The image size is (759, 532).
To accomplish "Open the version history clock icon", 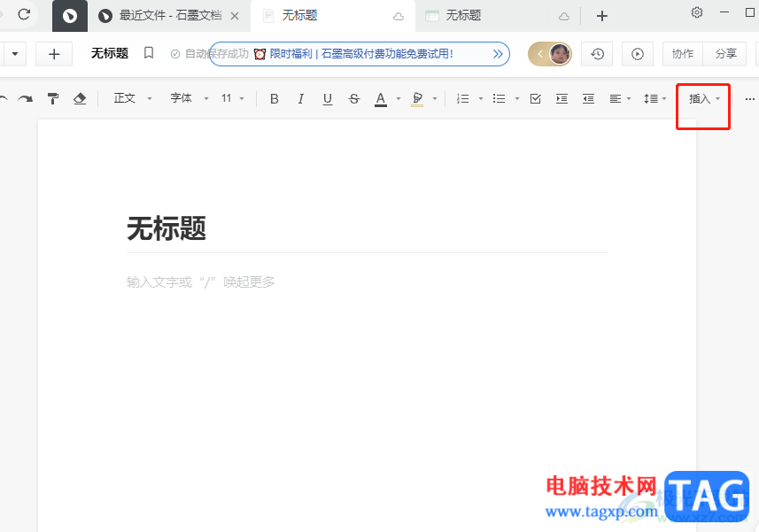I will [x=597, y=54].
